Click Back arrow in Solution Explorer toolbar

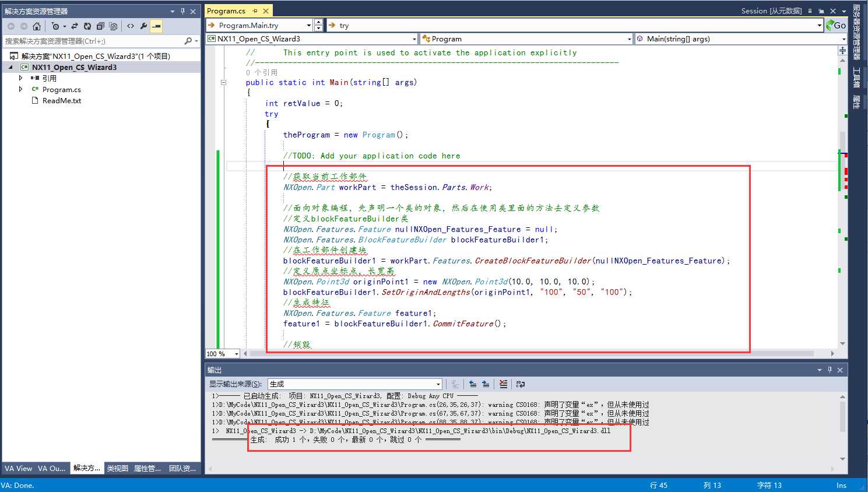tap(11, 26)
